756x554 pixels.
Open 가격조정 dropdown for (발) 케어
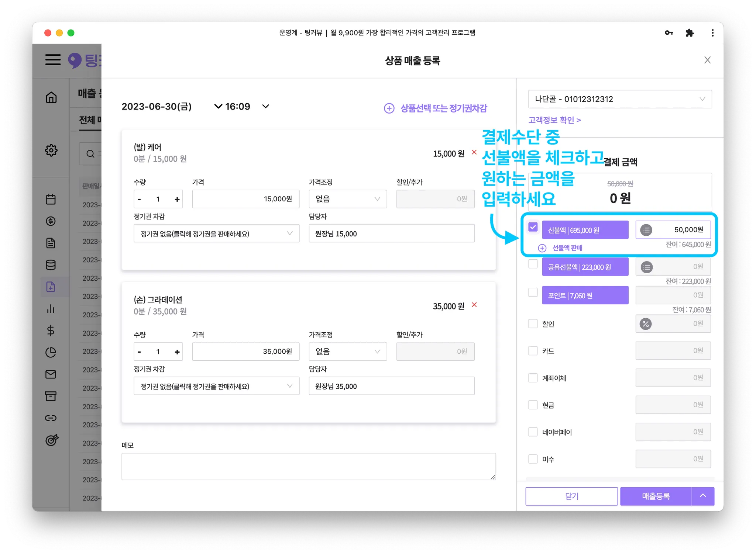[347, 199]
